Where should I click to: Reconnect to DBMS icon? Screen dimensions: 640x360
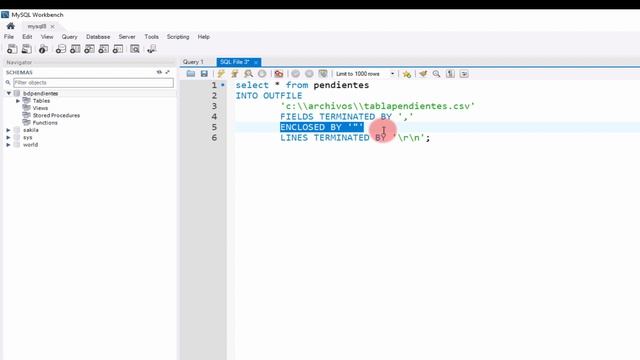tap(151, 49)
